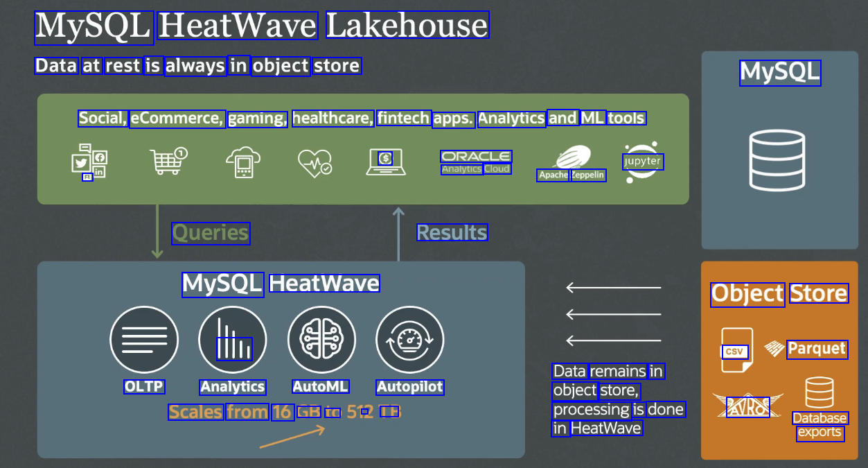The width and height of the screenshot is (868, 468).
Task: Click the AutoML brain icon
Action: (321, 340)
